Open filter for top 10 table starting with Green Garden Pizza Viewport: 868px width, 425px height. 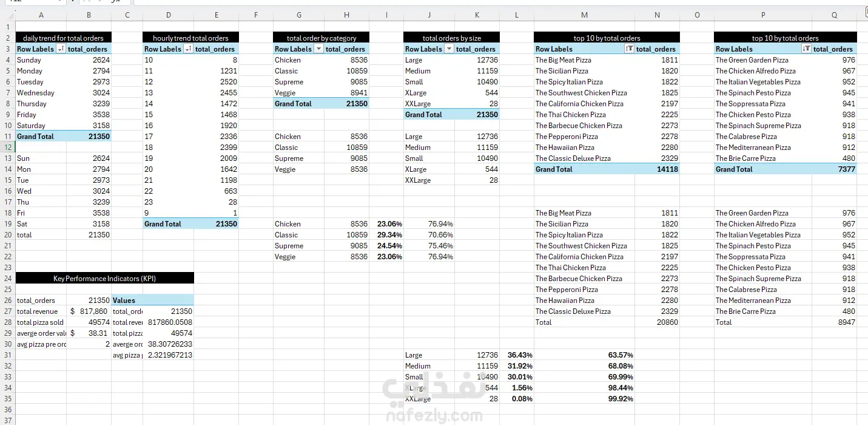pyautogui.click(x=806, y=49)
